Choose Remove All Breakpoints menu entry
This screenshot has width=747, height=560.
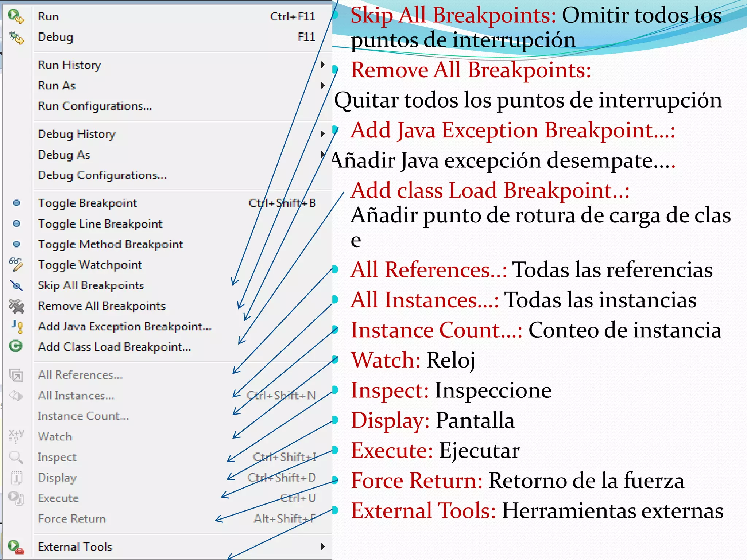102,306
